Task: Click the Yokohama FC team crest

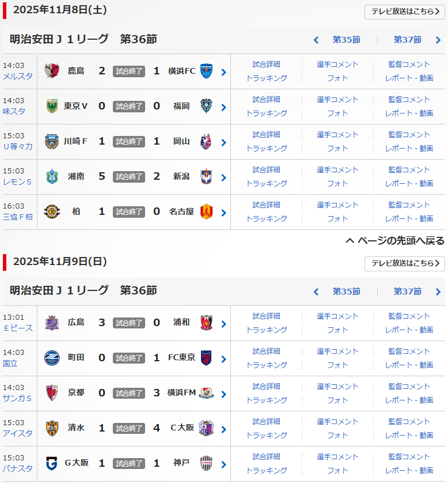Action: click(206, 71)
